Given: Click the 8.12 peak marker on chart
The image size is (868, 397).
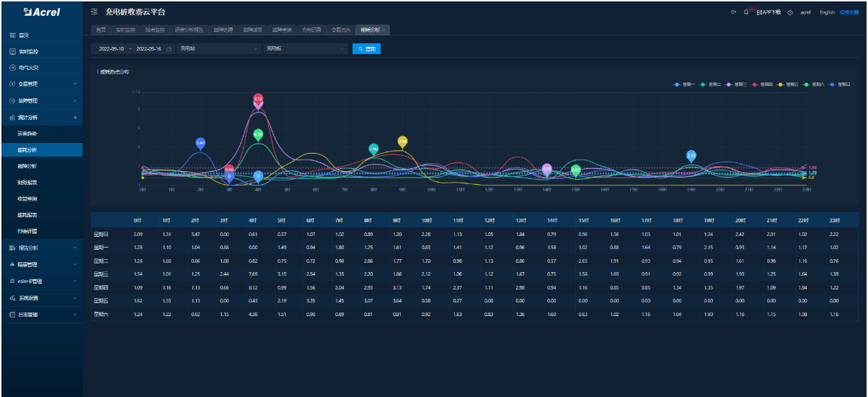Looking at the screenshot, I should (x=258, y=99).
